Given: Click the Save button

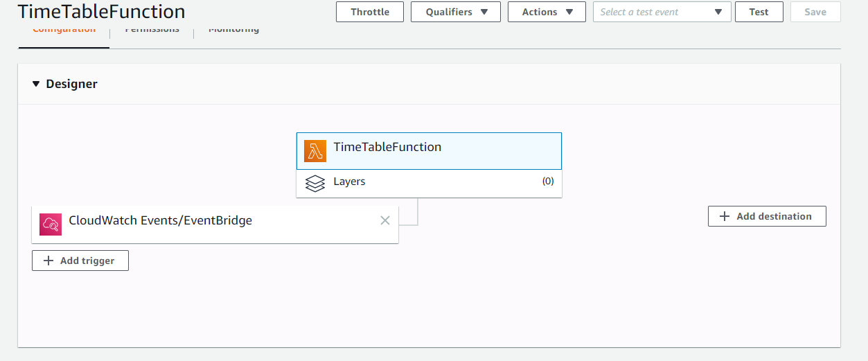Looking at the screenshot, I should pos(815,12).
